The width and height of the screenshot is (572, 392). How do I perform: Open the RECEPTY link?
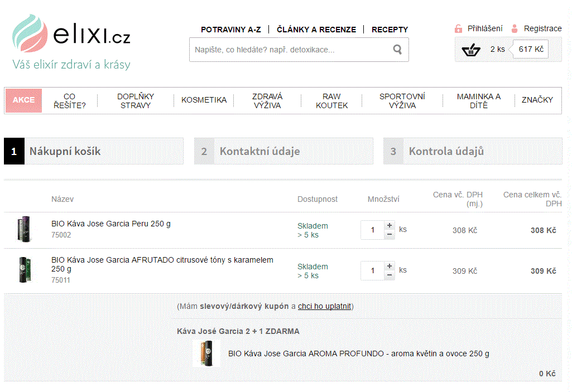click(x=390, y=30)
